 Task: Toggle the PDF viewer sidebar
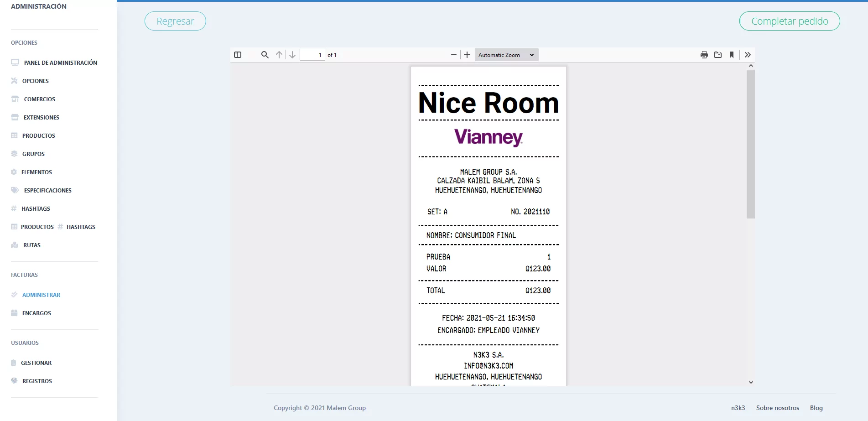[238, 55]
